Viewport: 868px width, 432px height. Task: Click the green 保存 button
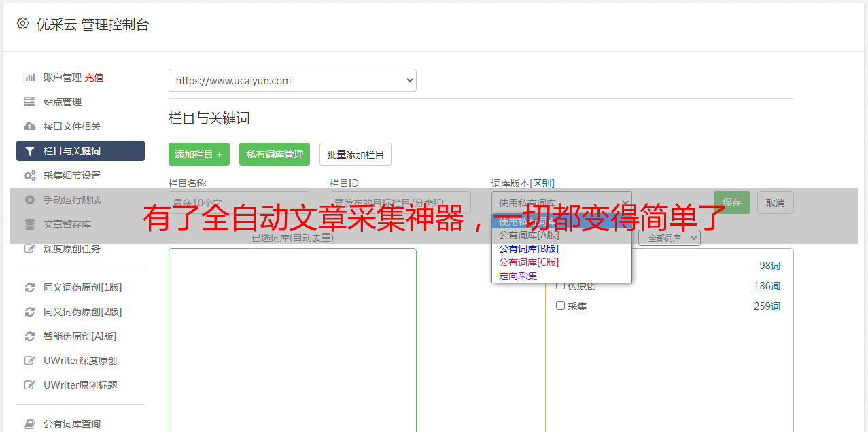732,202
